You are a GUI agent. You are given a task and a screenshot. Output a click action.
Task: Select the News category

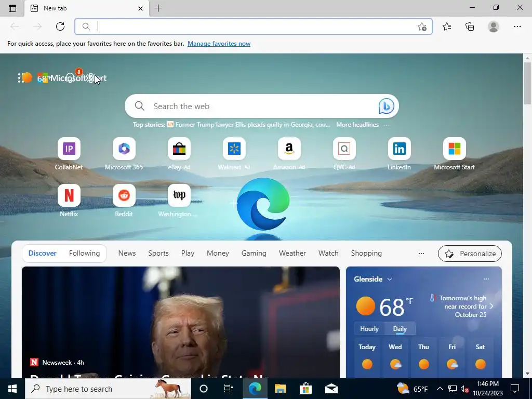point(127,254)
